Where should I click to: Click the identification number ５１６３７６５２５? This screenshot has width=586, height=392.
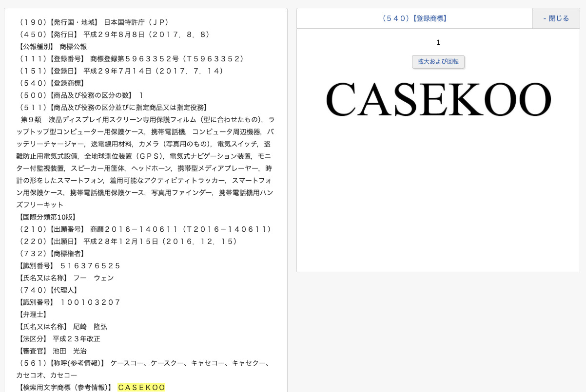91,265
